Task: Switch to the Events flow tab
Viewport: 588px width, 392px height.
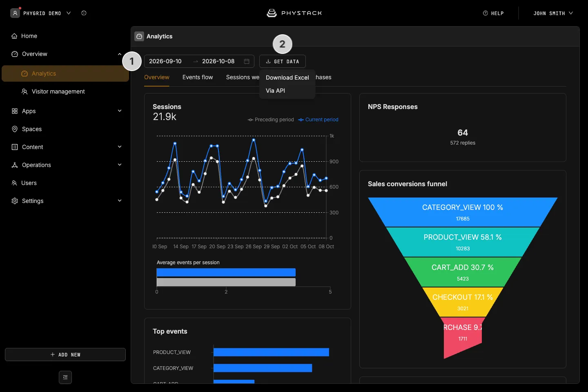Action: [198, 77]
